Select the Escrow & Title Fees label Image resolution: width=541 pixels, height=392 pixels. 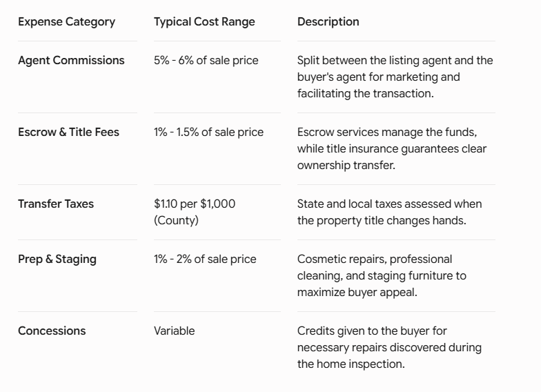[69, 133]
